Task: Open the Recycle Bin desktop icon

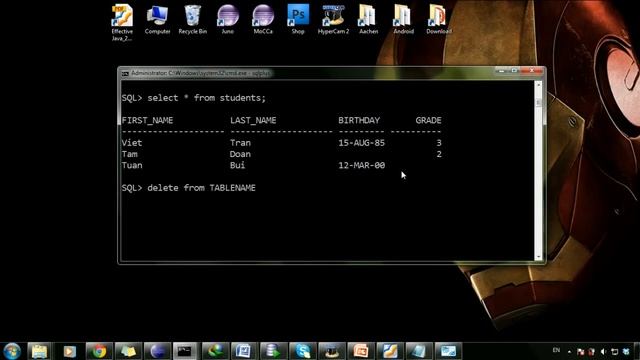Action: pyautogui.click(x=193, y=20)
